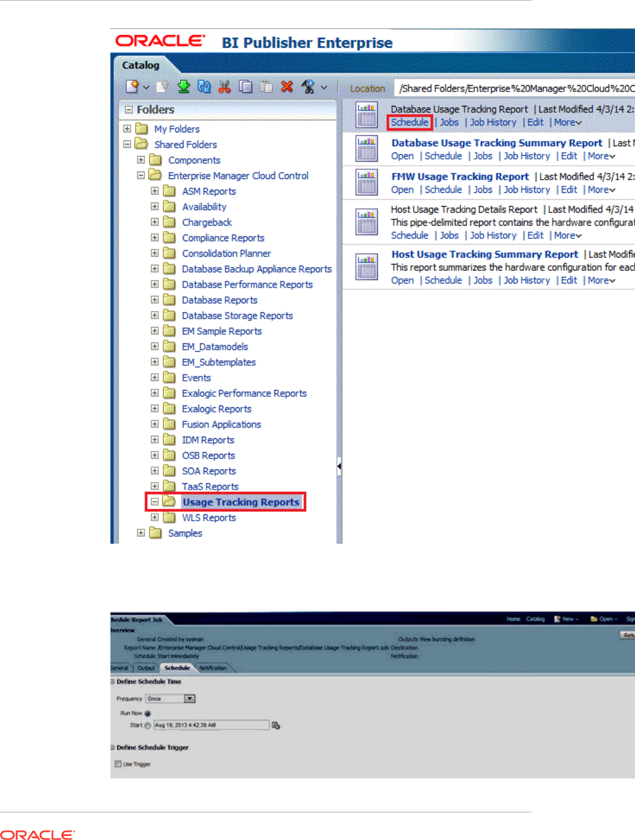This screenshot has height=840, width=635.
Task: Click the Translation icon in toolbar
Action: click(308, 86)
